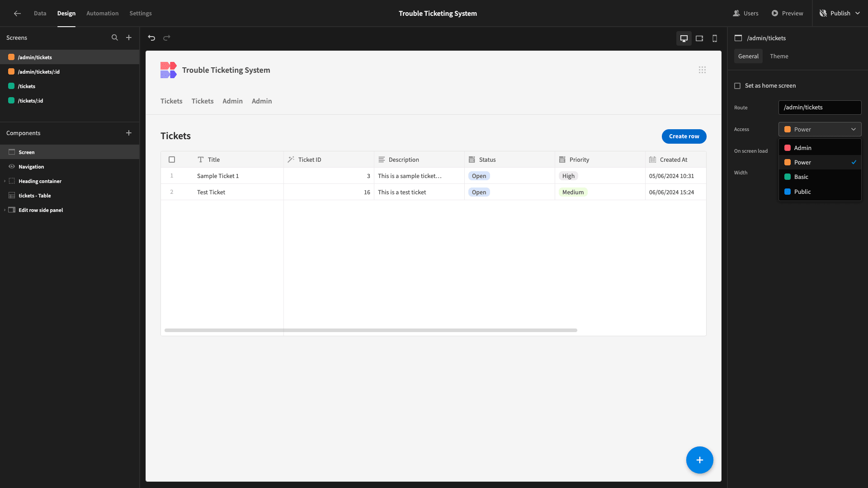This screenshot has width=868, height=488.
Task: Add a component with plus icon
Action: pos(129,133)
